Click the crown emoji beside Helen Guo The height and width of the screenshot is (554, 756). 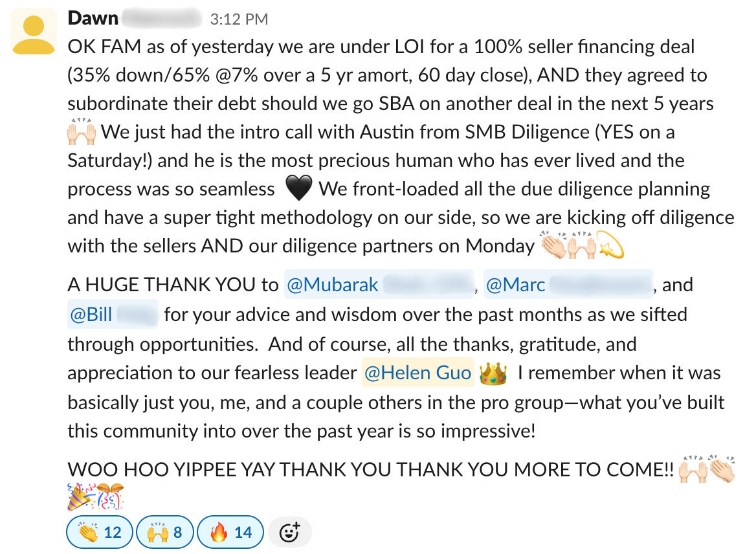pyautogui.click(x=493, y=373)
